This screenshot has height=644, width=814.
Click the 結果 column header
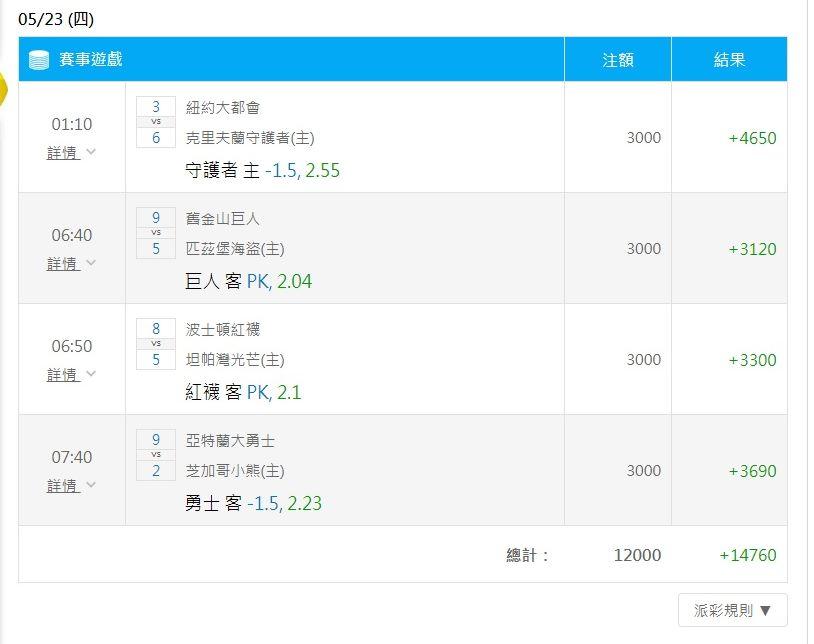pyautogui.click(x=729, y=60)
